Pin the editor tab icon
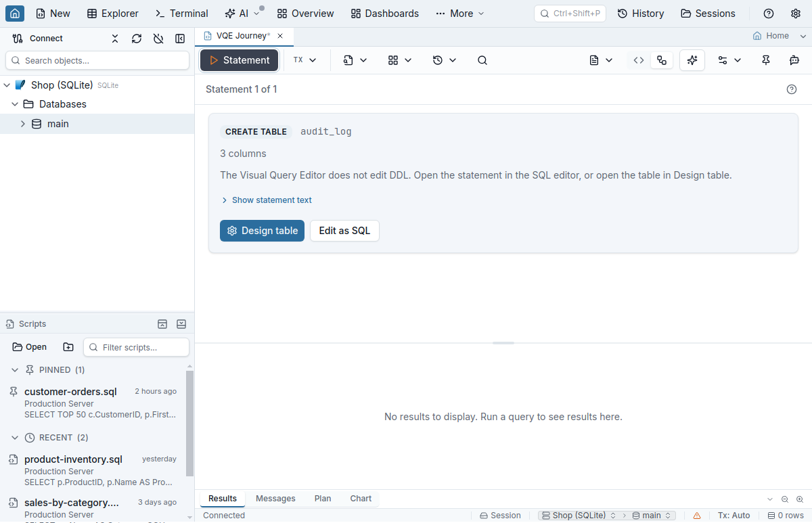 766,60
